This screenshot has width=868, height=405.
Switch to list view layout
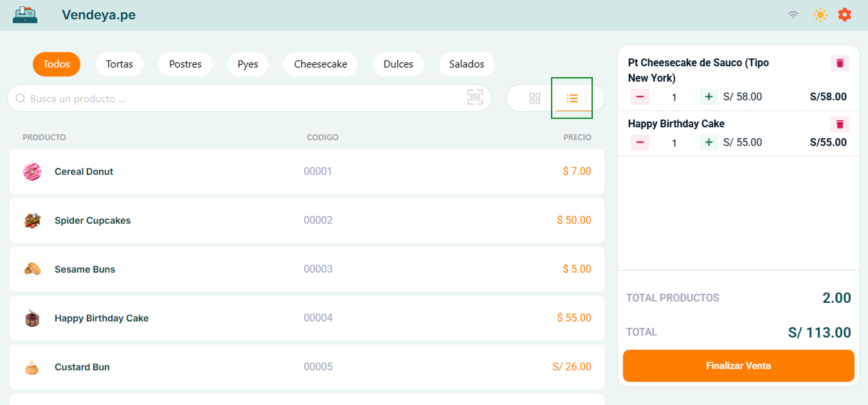coord(572,98)
